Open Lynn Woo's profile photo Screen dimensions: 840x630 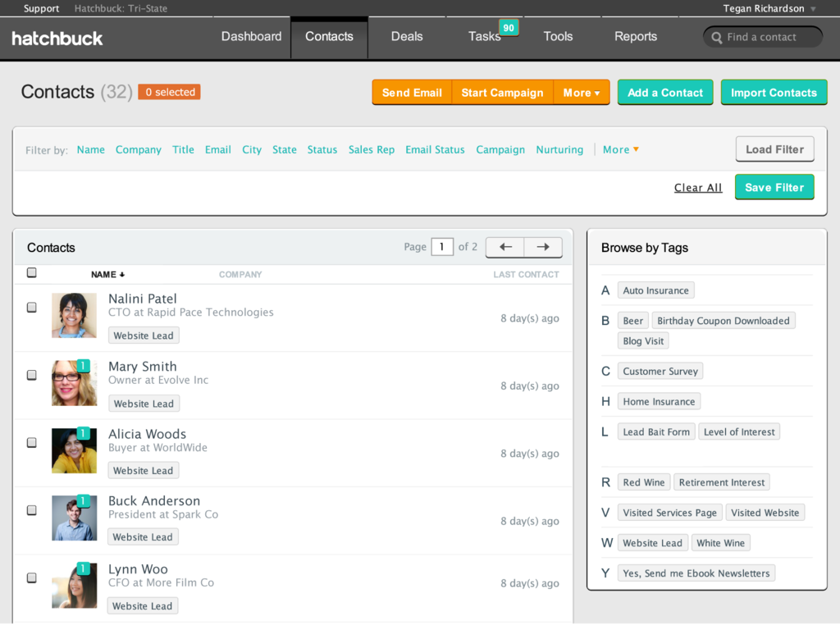tap(74, 585)
